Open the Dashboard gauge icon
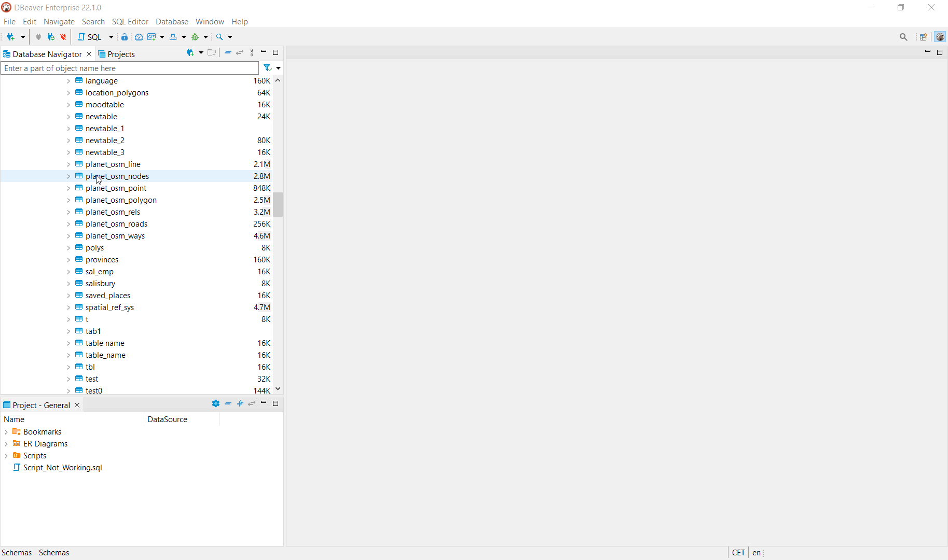 tap(139, 37)
